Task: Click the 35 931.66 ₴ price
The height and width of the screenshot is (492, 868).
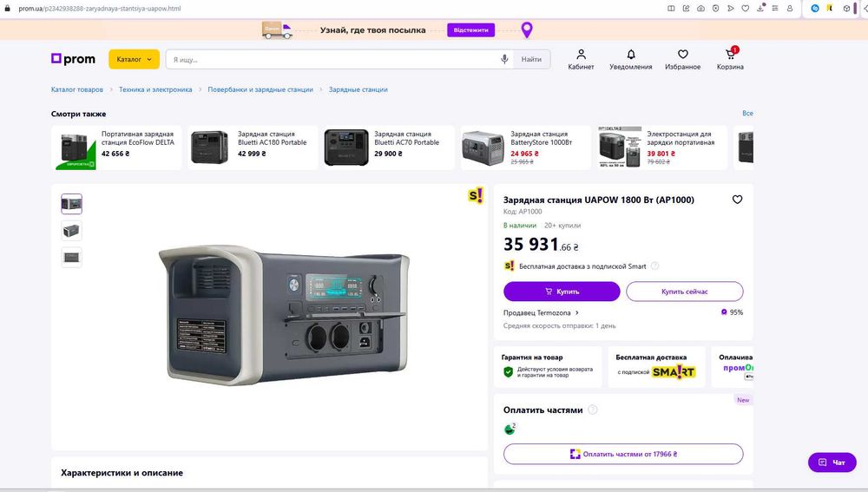Action: pyautogui.click(x=541, y=244)
